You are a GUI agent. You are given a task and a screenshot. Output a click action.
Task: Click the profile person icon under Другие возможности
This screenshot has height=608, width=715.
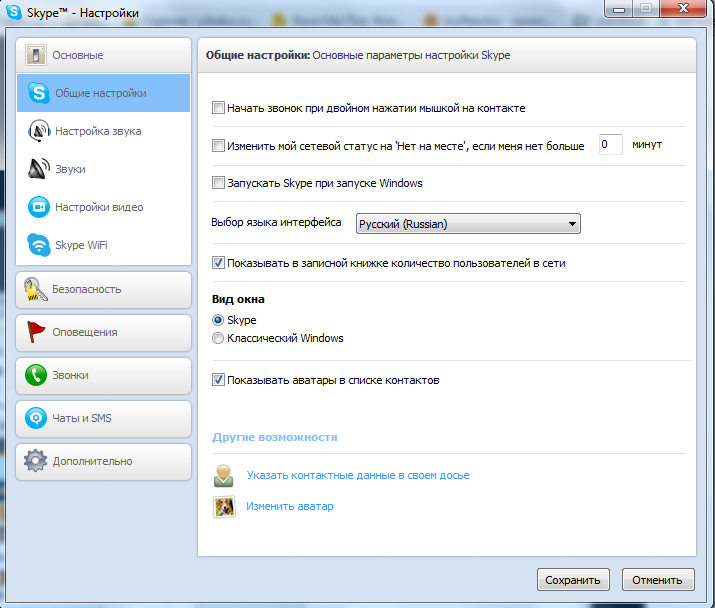(223, 476)
